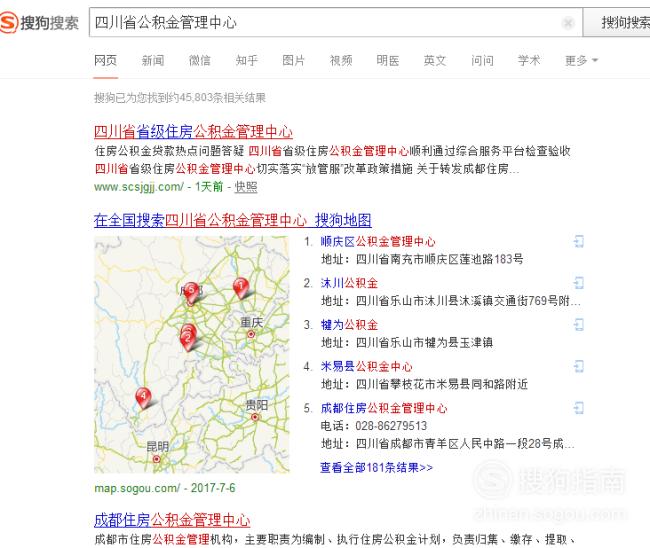Image resolution: width=650 pixels, height=548 pixels.
Task: Click map.sogou.com source URL text
Action: click(137, 488)
